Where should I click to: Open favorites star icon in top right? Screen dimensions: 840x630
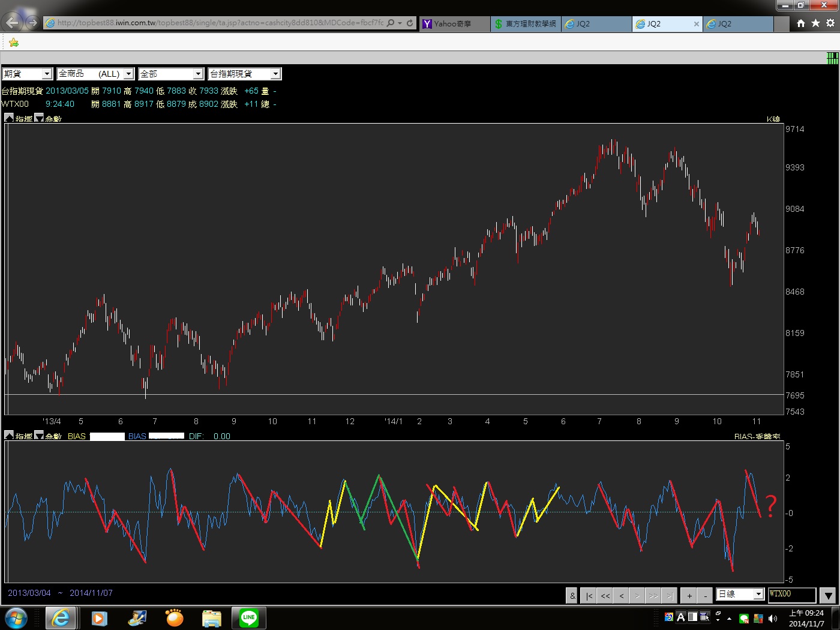pyautogui.click(x=815, y=23)
